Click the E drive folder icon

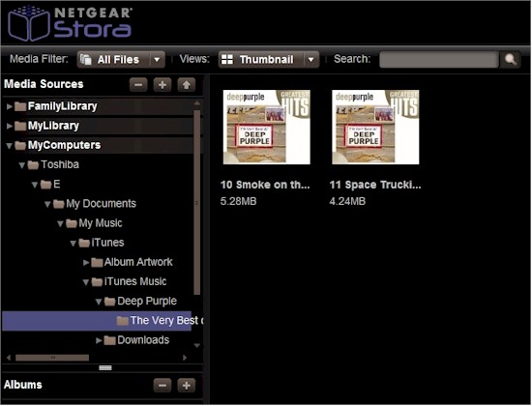45,185
